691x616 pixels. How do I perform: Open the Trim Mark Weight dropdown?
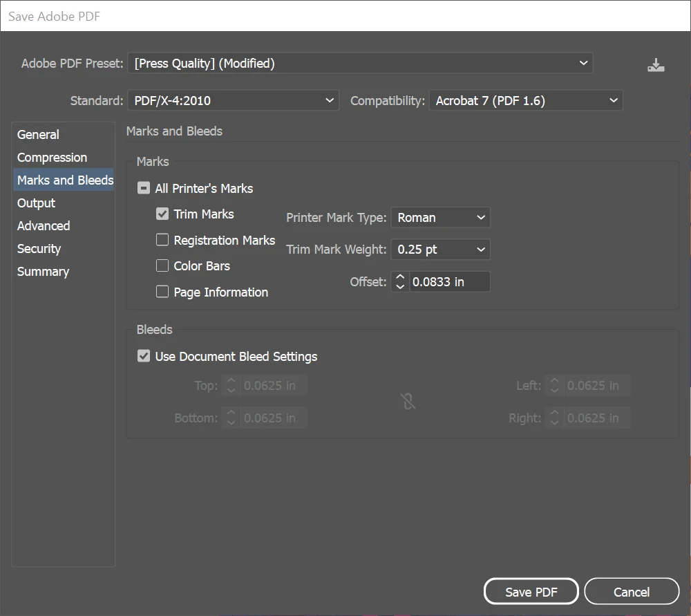(440, 249)
